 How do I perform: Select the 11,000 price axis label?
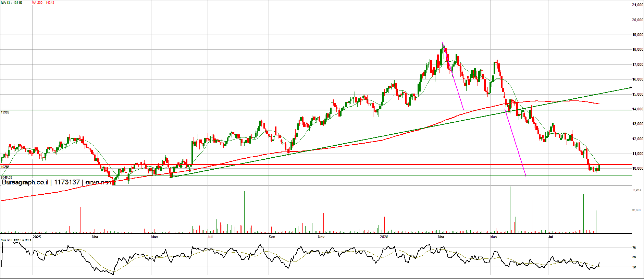coord(637,154)
